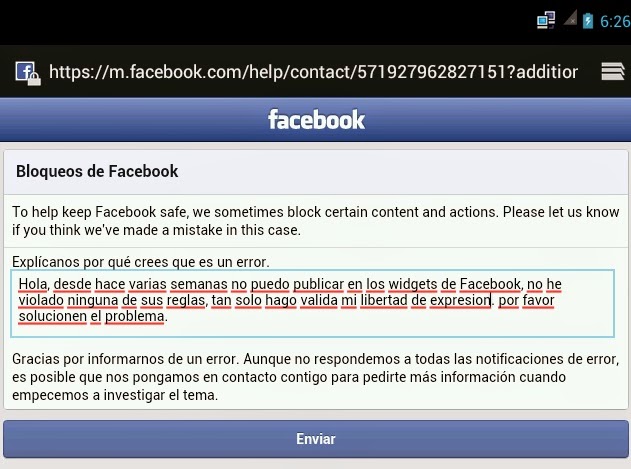Tap the word problema ending the message
This screenshot has width=631, height=469.
[x=134, y=317]
